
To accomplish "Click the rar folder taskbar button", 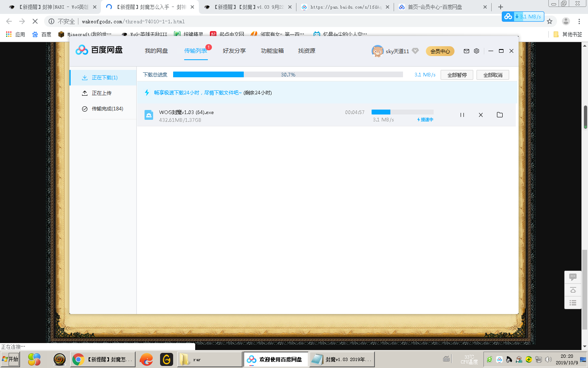I will click(x=210, y=359).
